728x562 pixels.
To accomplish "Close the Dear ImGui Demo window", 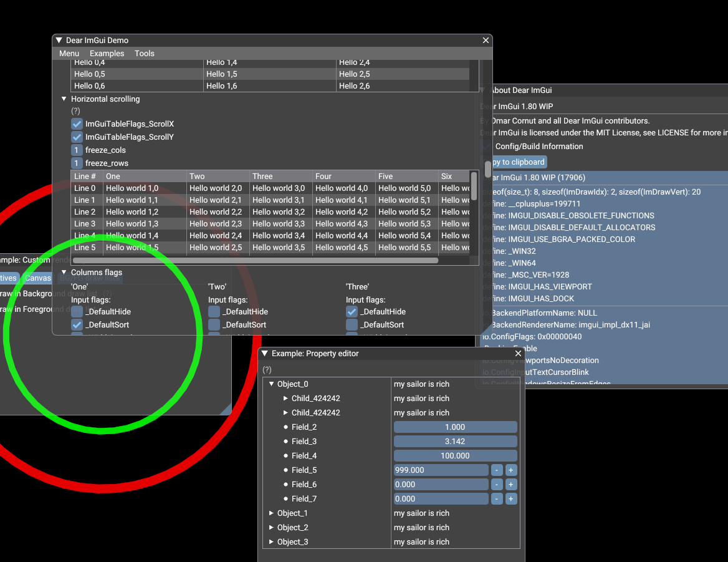I will coord(486,41).
